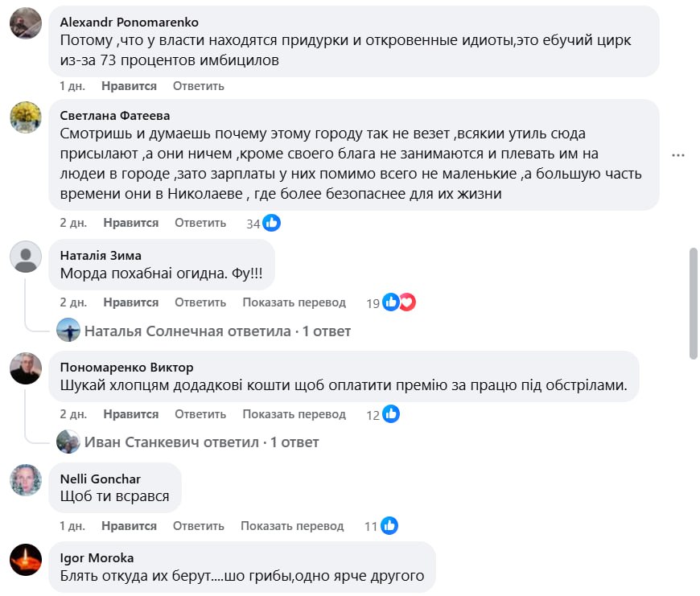Click the vertical scrollbar thumb
This screenshot has width=700, height=596.
pos(694,303)
